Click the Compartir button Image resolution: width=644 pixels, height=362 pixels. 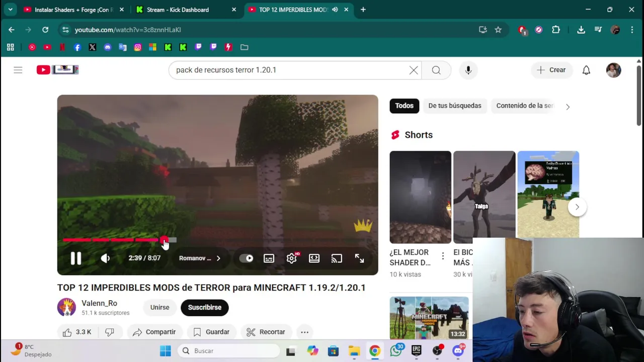coord(154,332)
